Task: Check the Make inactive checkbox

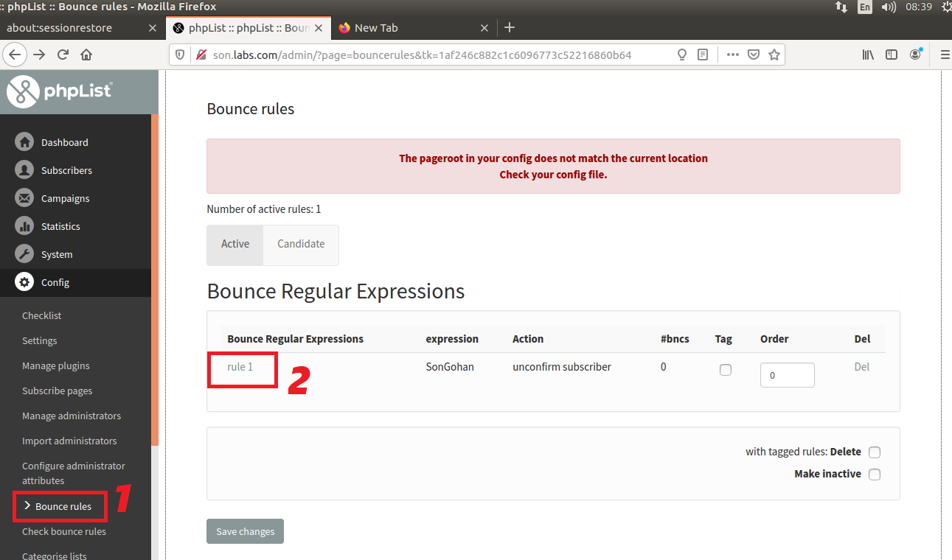Action: coord(875,474)
